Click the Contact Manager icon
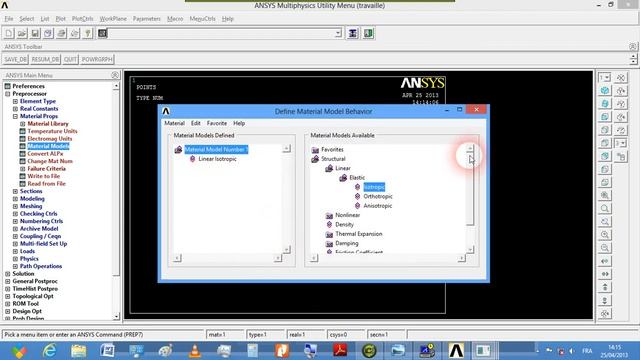This screenshot has width=640, height=360. tap(368, 33)
